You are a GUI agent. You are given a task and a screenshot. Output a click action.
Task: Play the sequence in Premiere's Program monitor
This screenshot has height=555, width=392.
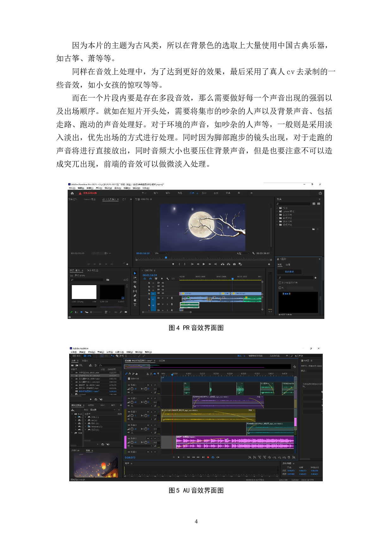click(x=204, y=264)
